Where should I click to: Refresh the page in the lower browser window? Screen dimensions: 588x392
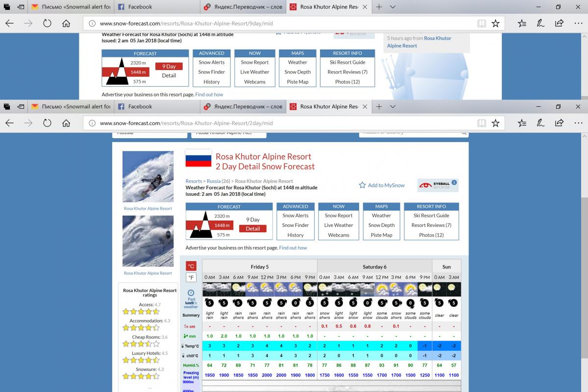point(48,122)
